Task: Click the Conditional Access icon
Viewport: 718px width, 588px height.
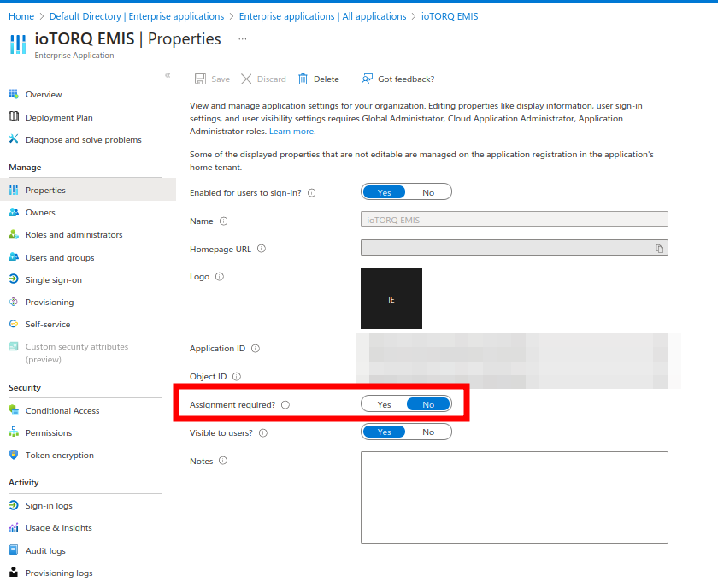Action: click(x=14, y=410)
